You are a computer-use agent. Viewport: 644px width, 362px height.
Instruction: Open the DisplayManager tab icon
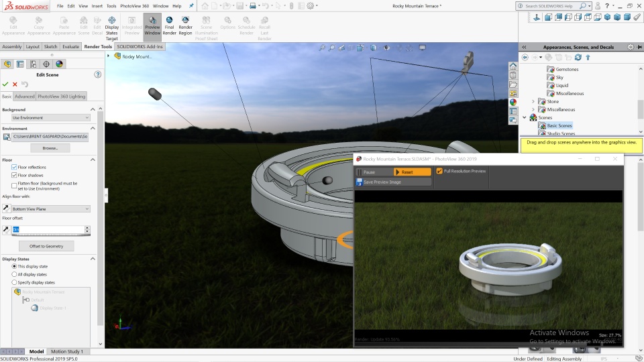pos(60,64)
